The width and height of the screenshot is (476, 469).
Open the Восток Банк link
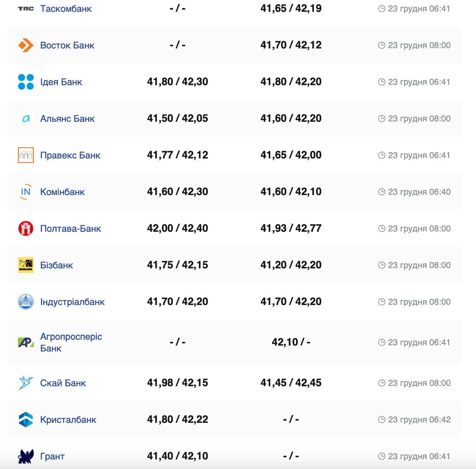(67, 45)
